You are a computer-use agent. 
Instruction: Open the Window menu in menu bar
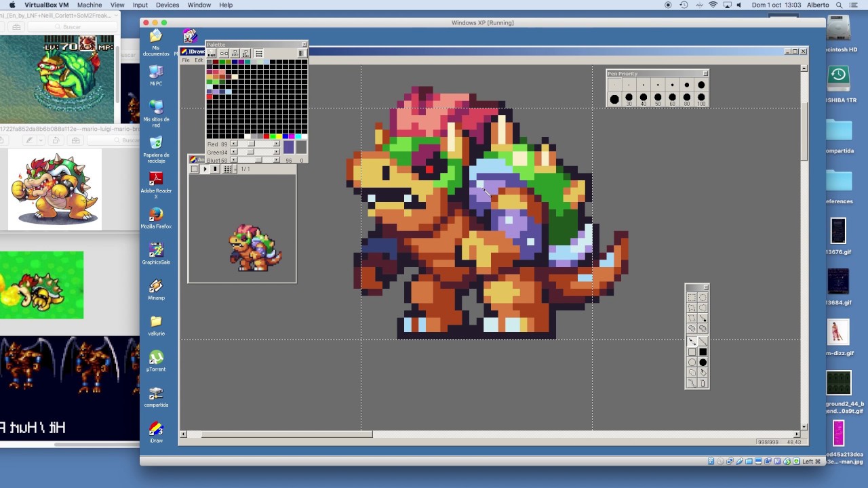199,5
